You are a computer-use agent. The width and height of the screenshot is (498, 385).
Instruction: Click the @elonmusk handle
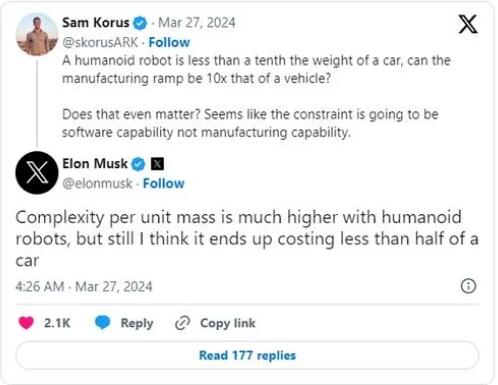pos(97,184)
